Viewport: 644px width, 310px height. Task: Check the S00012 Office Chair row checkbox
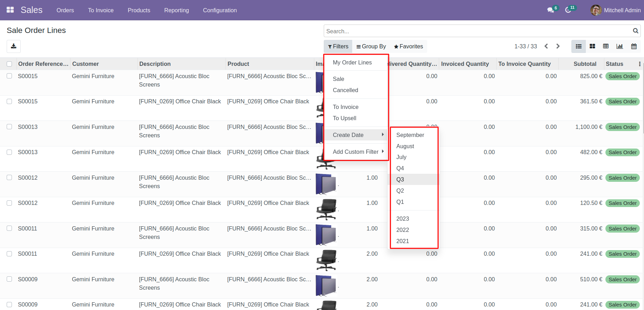pos(9,203)
